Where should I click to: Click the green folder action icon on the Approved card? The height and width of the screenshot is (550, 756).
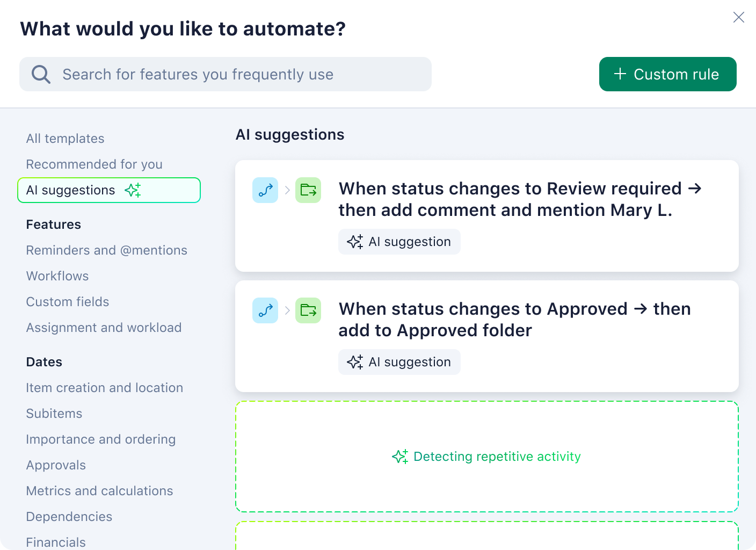pos(308,310)
